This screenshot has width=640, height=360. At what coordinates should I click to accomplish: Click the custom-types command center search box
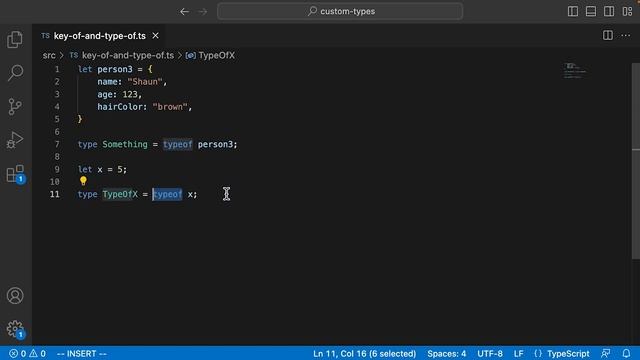click(x=340, y=11)
